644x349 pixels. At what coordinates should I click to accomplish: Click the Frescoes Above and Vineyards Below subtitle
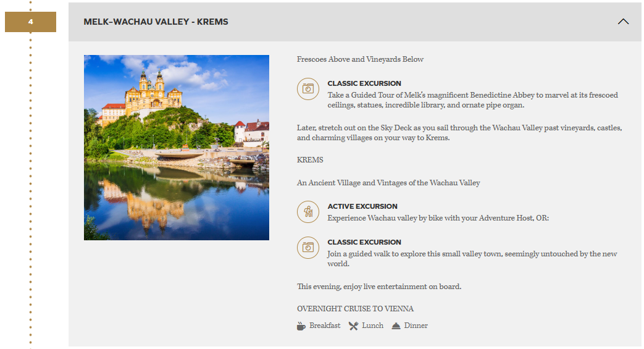coord(360,59)
